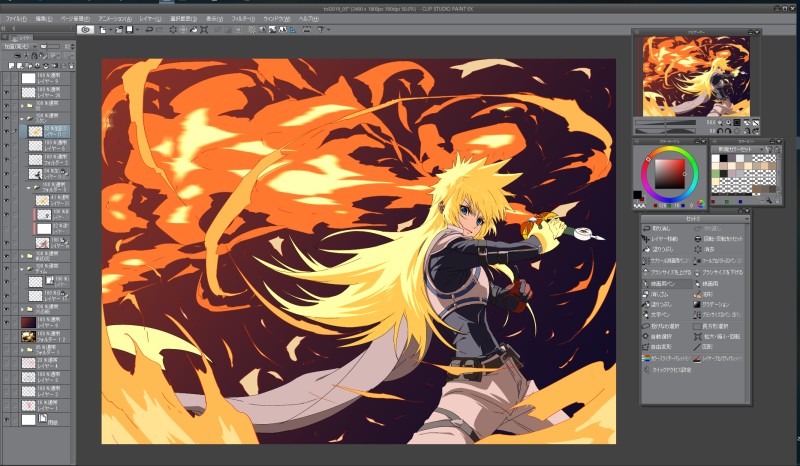Viewport: 800px width, 466px height.
Task: Toggle visibility of the スケン folder
Action: tap(6, 118)
